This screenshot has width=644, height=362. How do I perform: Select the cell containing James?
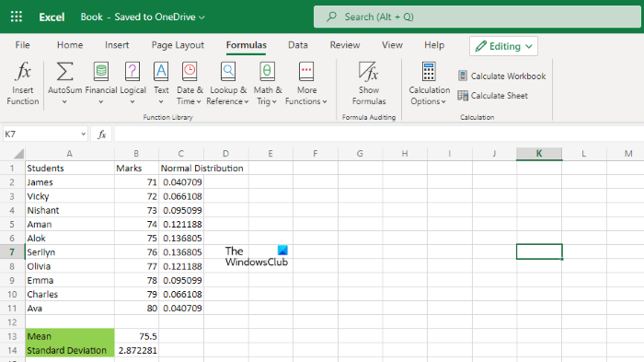pos(70,182)
